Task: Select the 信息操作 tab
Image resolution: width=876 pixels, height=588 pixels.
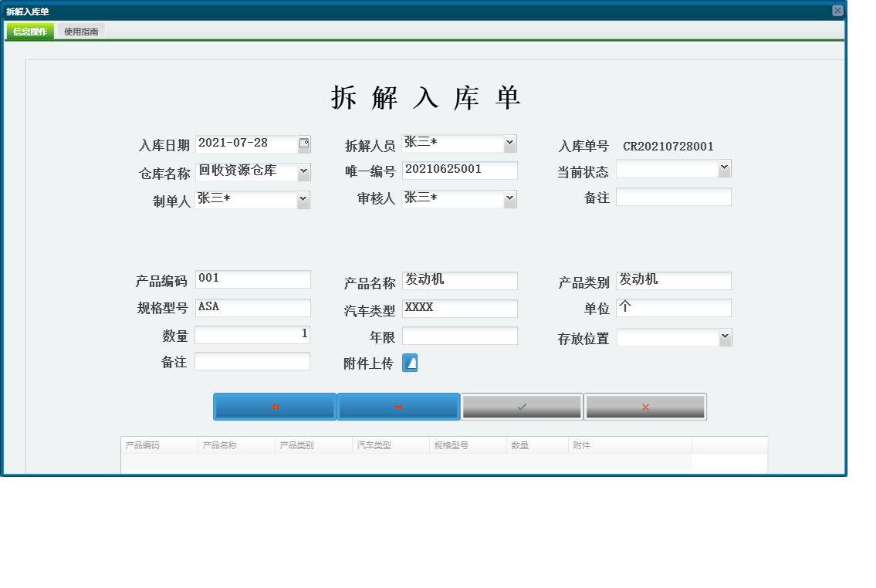Action: click(x=29, y=31)
